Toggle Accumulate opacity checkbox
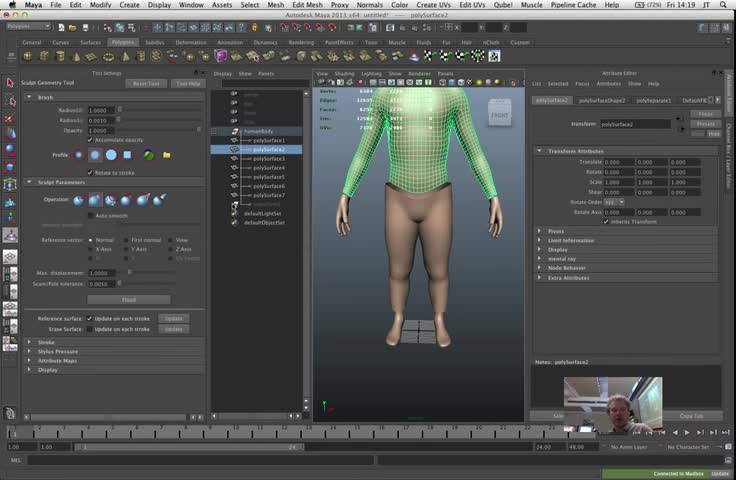Image resolution: width=736 pixels, height=480 pixels. (x=90, y=140)
